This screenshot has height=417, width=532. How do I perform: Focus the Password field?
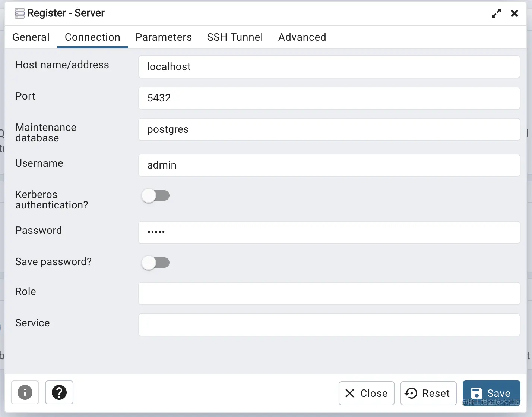329,232
